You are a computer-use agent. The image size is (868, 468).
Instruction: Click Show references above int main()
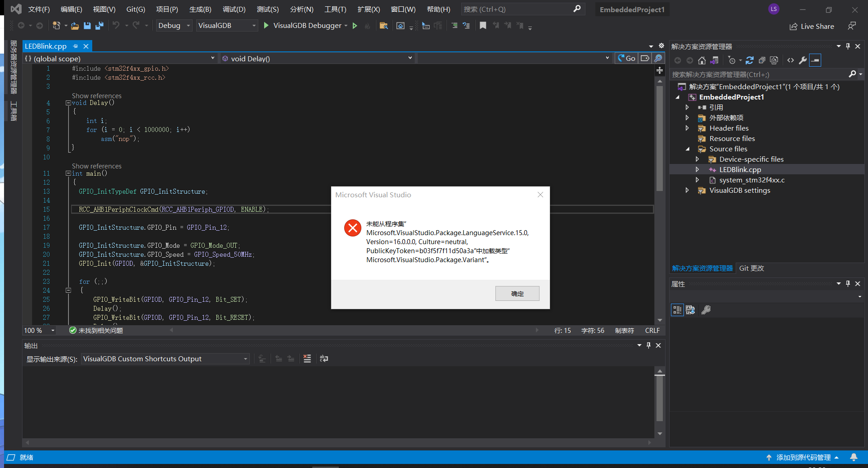[x=97, y=166]
